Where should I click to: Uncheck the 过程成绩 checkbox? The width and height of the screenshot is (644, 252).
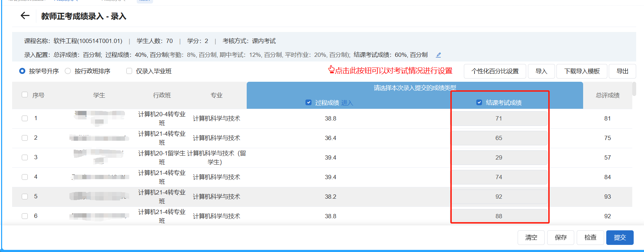point(309,103)
